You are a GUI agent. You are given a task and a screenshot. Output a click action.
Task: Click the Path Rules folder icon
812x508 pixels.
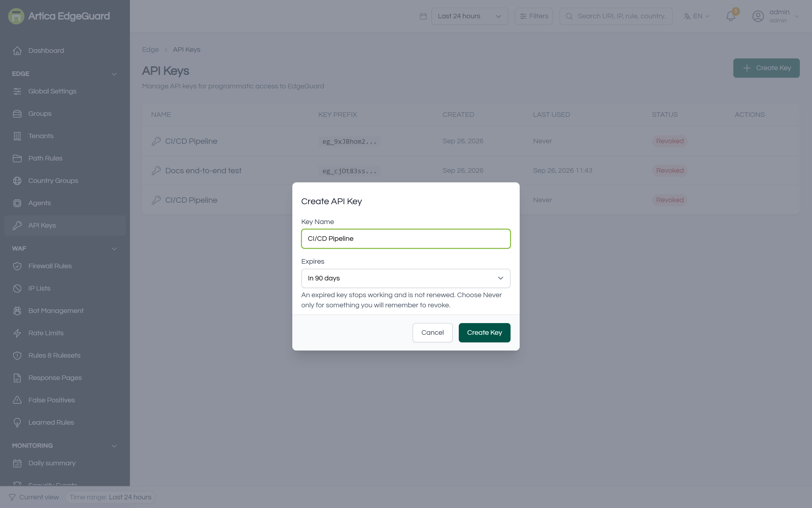point(17,158)
